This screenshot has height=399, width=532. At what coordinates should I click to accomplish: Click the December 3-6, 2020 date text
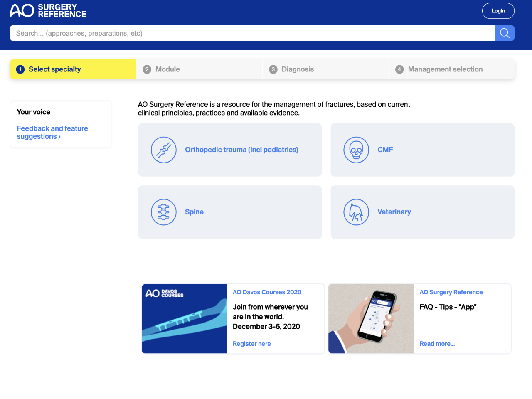coord(266,327)
